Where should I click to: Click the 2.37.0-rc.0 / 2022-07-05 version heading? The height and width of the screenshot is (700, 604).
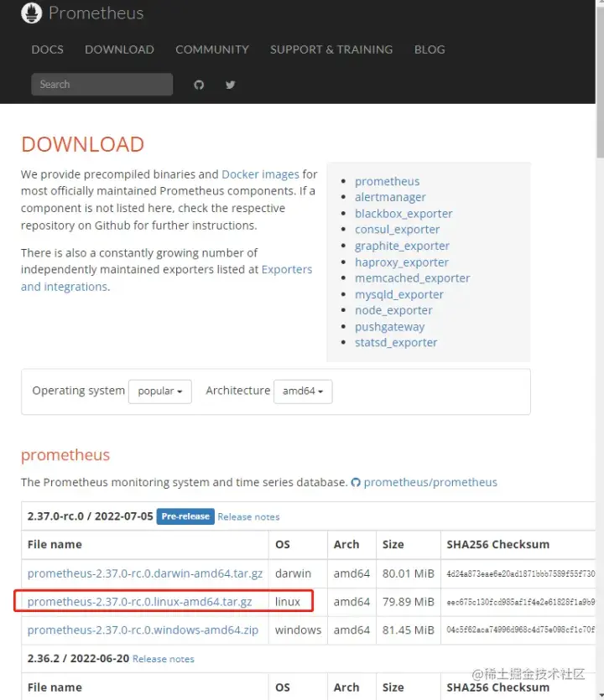coord(91,516)
